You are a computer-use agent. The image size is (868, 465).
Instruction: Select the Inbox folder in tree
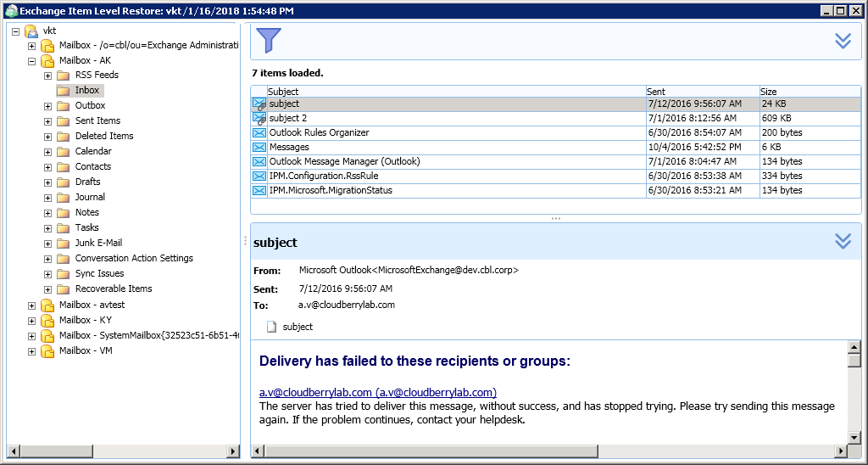coord(86,90)
